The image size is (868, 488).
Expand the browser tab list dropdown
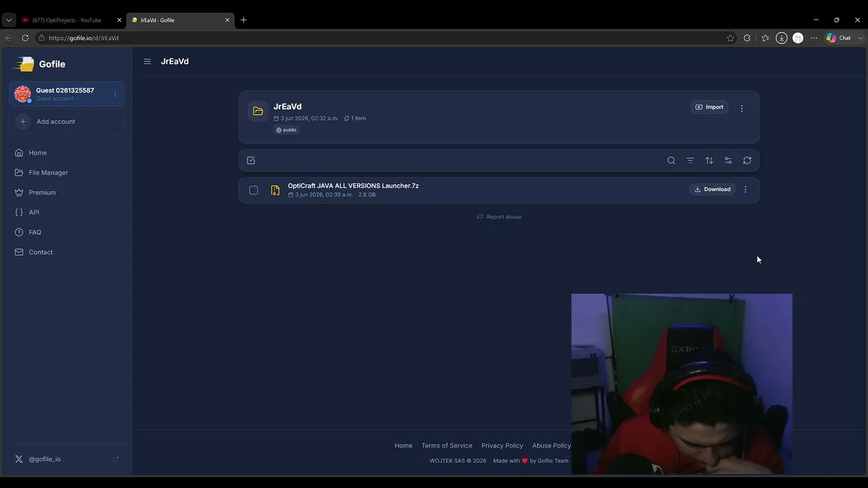[x=9, y=20]
